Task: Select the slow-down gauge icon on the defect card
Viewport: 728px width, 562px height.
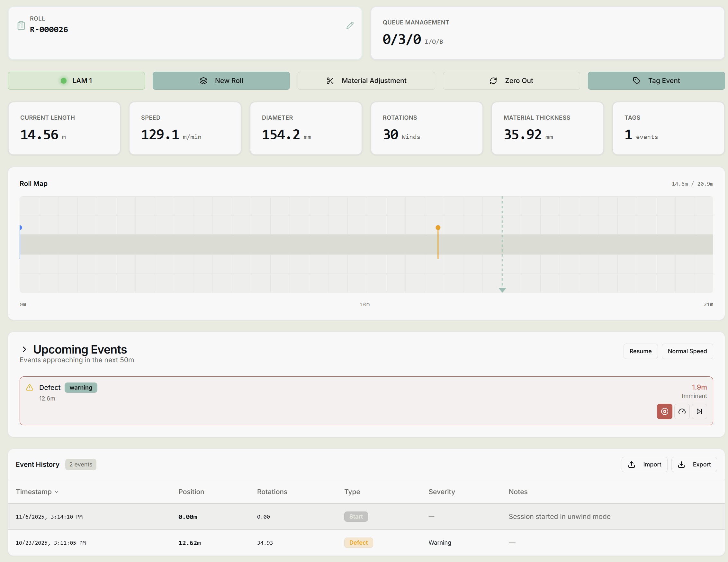Action: [x=682, y=411]
